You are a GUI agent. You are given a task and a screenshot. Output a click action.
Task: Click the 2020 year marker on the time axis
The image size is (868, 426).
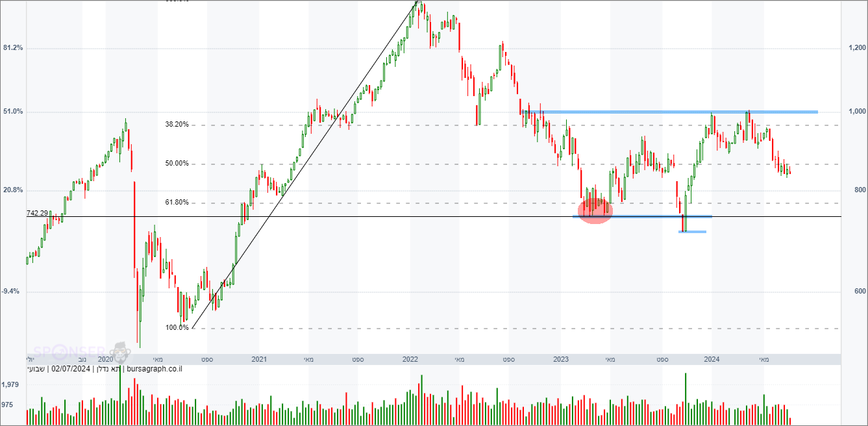pyautogui.click(x=106, y=359)
